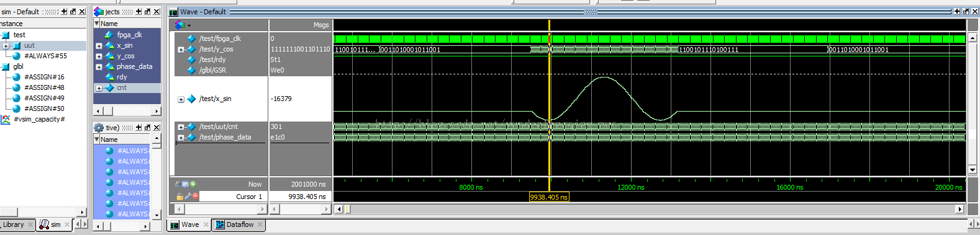Switch to the Wave tab

coord(190,224)
